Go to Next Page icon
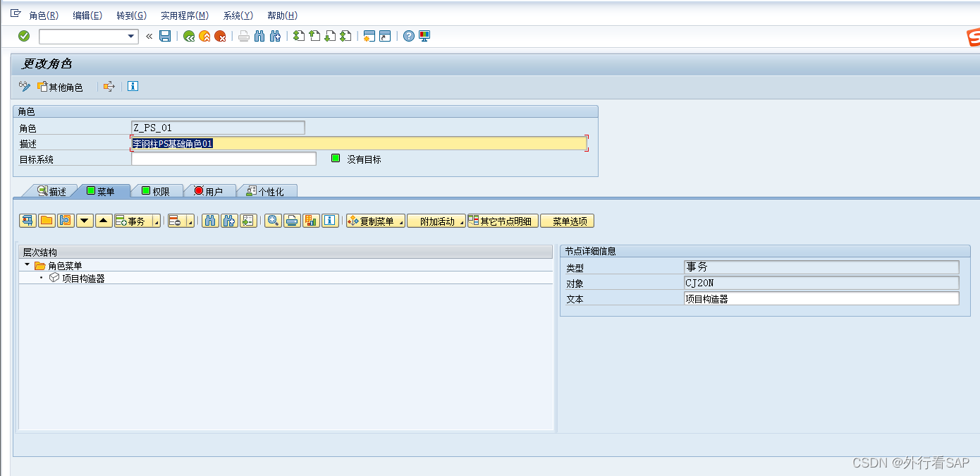This screenshot has width=980, height=476. 330,37
